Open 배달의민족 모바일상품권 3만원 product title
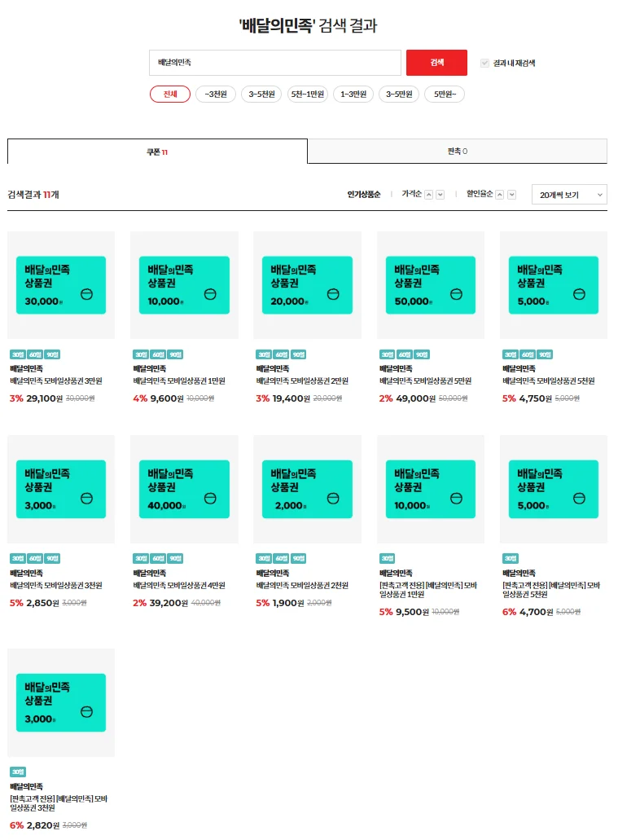This screenshot has height=840, width=618. click(56, 381)
